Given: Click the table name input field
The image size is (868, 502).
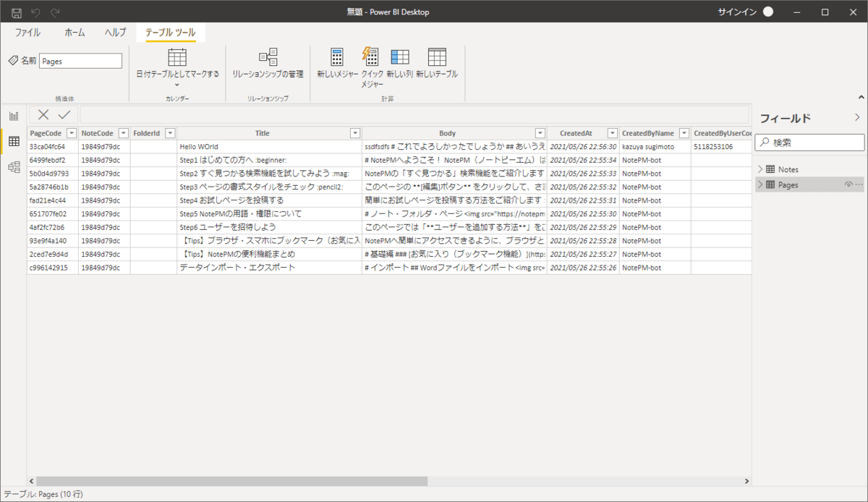Looking at the screenshot, I should pos(80,61).
